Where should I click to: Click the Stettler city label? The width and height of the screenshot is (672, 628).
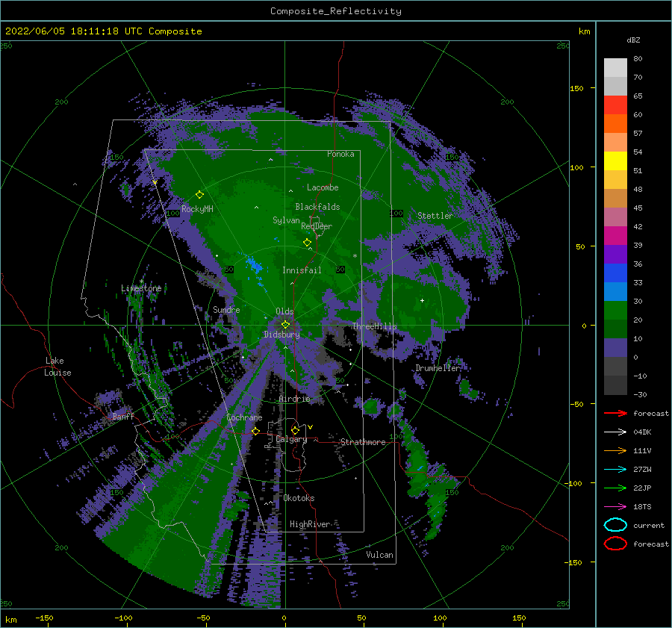(435, 216)
